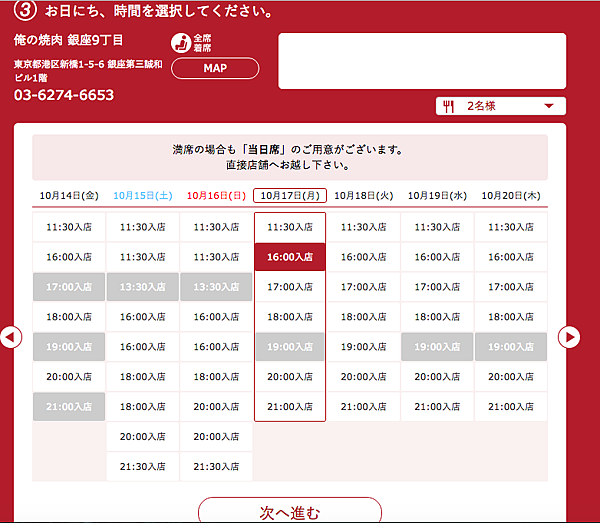Click selected 16:00入店 on 10月17日
Screen dimensions: 600x523
coord(290,257)
